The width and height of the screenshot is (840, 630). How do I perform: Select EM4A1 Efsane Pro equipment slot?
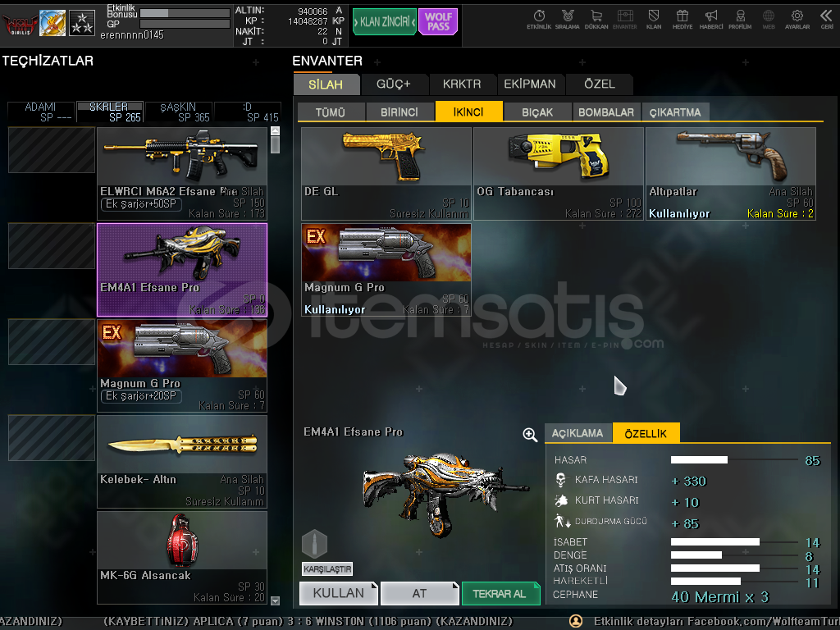point(182,270)
